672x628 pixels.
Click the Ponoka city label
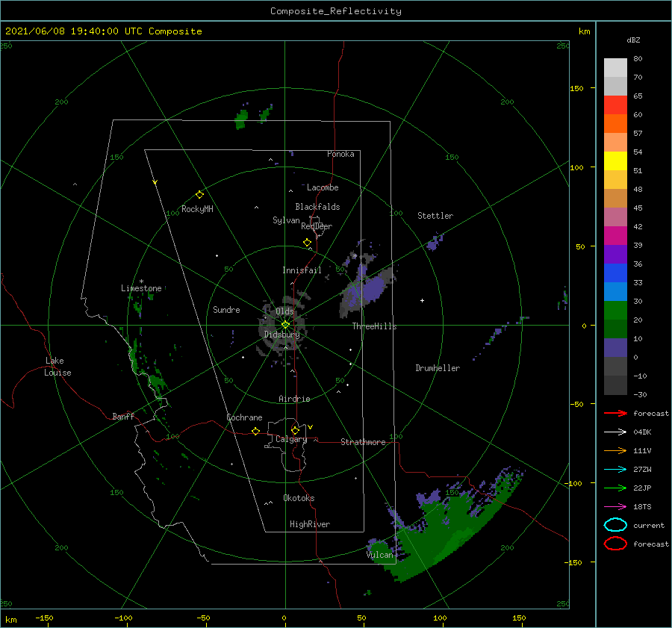(340, 154)
